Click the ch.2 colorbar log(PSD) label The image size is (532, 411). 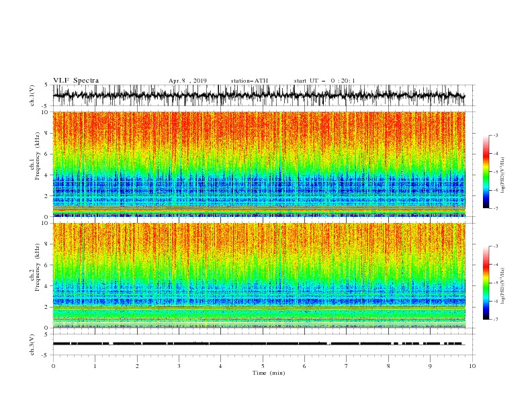pyautogui.click(x=502, y=286)
